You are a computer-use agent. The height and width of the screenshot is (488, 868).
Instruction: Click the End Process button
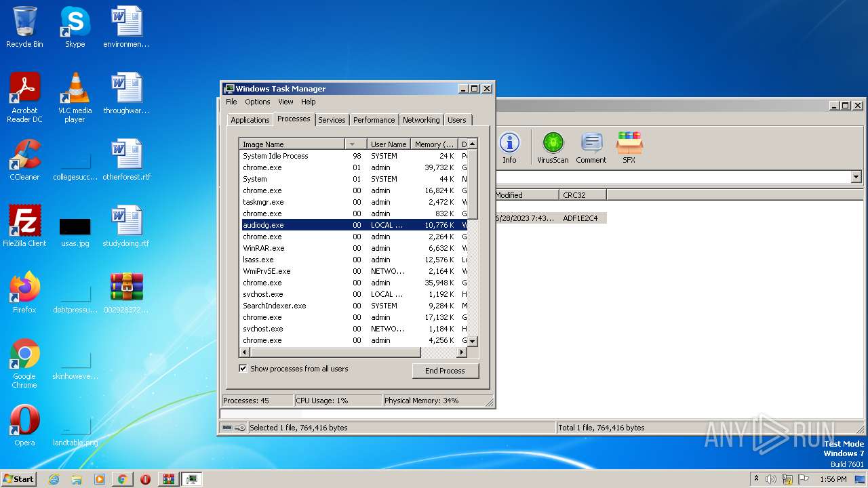point(446,371)
